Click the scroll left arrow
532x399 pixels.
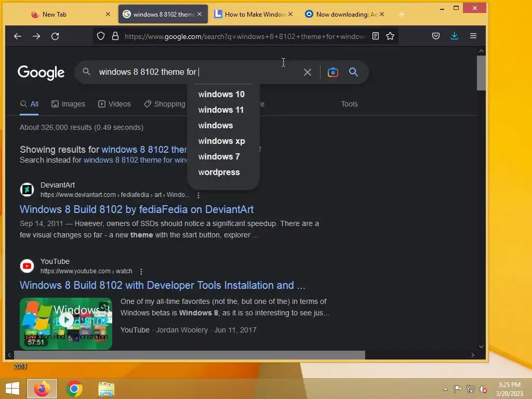point(9,355)
